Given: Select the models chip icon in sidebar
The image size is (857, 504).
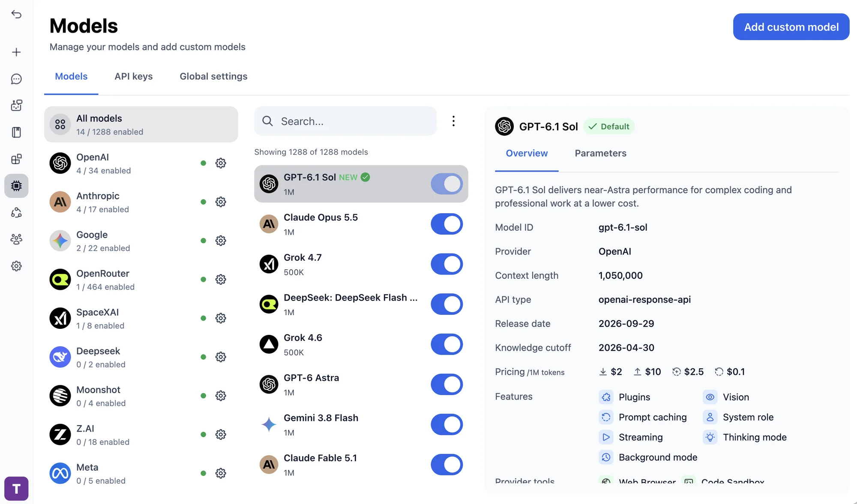Looking at the screenshot, I should (16, 186).
